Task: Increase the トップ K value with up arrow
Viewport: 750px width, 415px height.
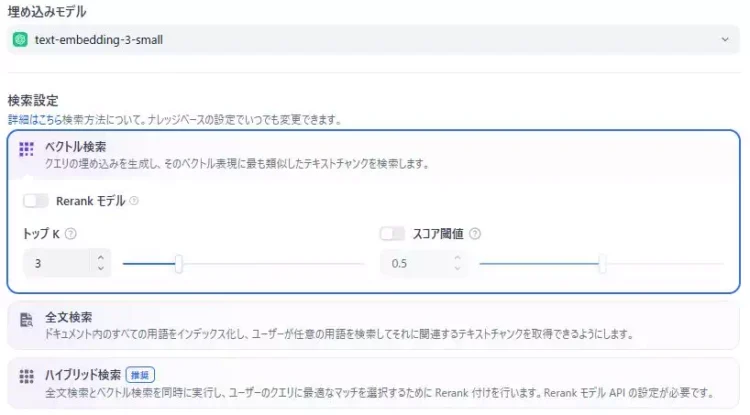Action: [100, 257]
